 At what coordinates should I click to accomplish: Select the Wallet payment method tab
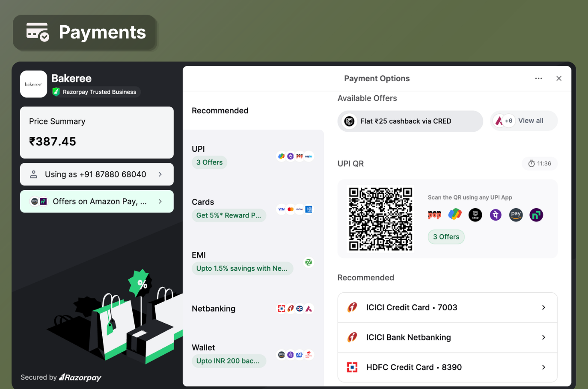(253, 355)
